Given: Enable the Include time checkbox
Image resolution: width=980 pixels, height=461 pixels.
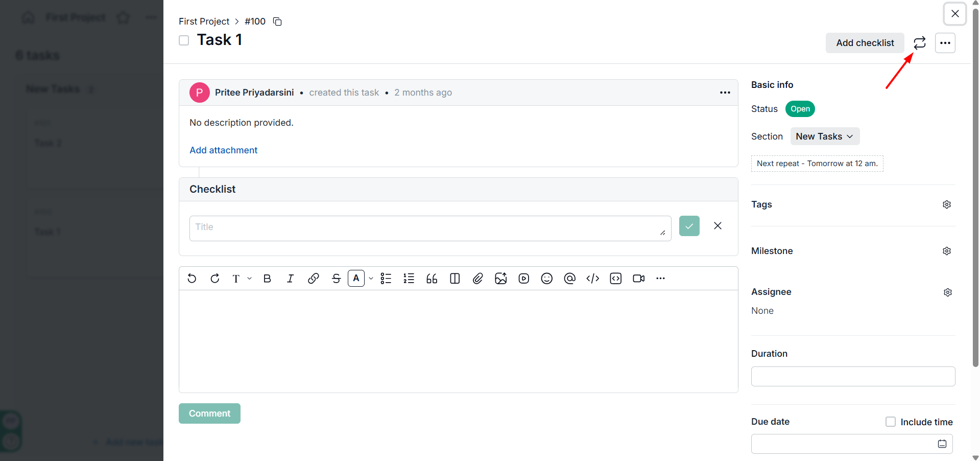Looking at the screenshot, I should point(891,422).
